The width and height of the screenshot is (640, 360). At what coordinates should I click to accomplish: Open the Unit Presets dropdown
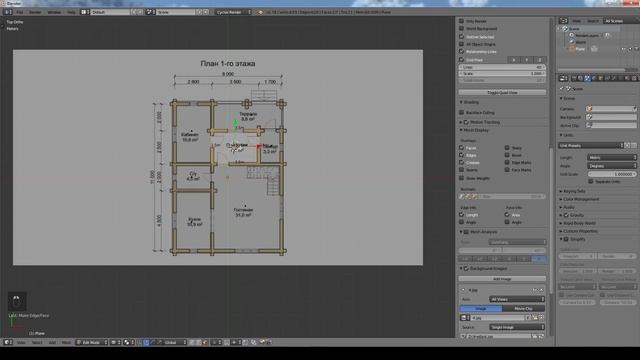[591, 145]
